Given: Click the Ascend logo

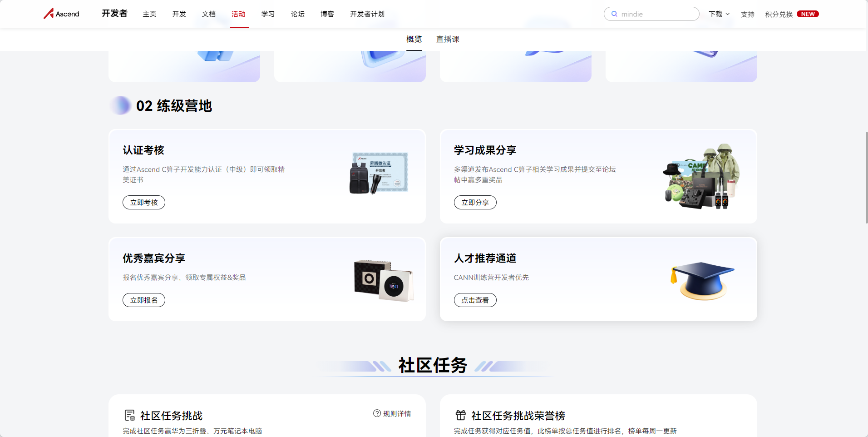Looking at the screenshot, I should tap(61, 14).
